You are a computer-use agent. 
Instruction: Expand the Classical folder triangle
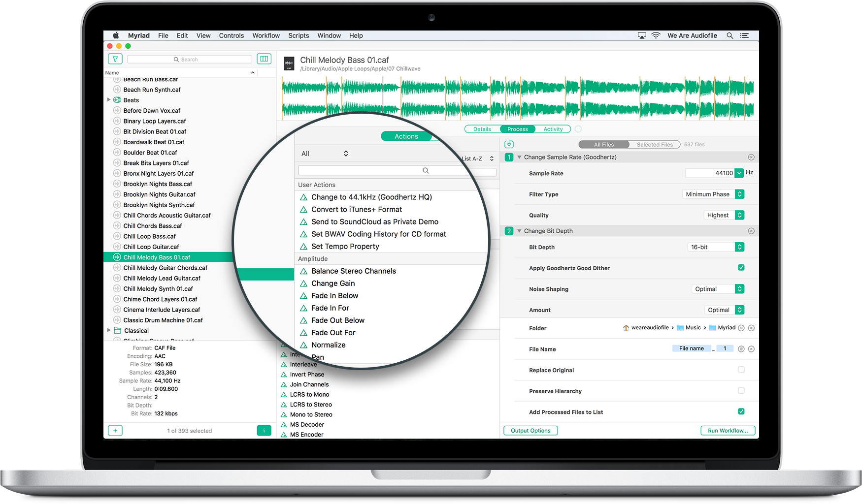point(109,330)
